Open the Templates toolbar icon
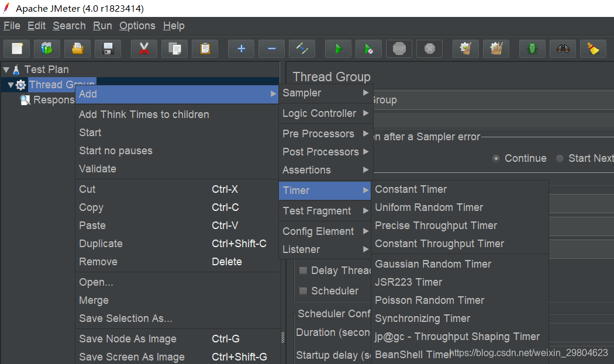The image size is (614, 364). (47, 49)
